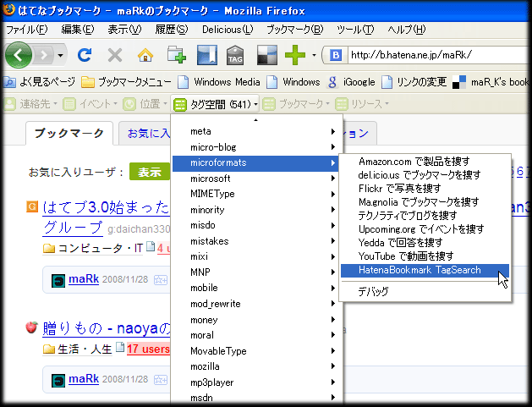This screenshot has height=407, width=532.
Task: Click the Delicious TAG icon
Action: pyautogui.click(x=236, y=56)
